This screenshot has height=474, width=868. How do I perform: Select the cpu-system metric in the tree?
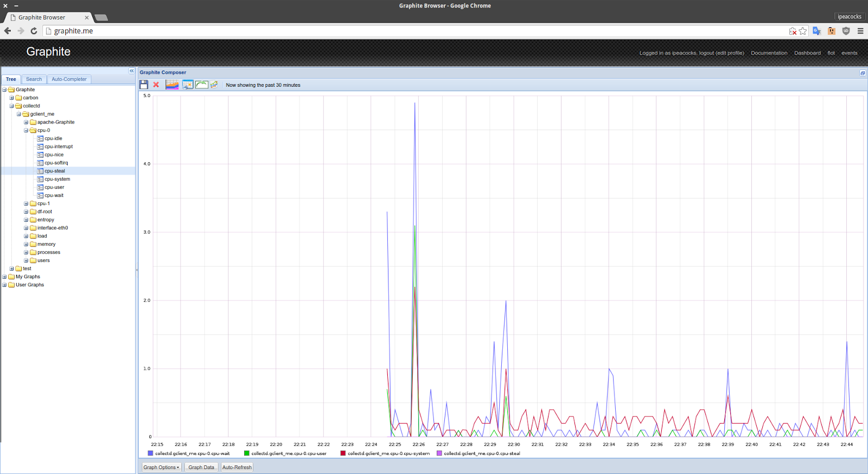(58, 179)
